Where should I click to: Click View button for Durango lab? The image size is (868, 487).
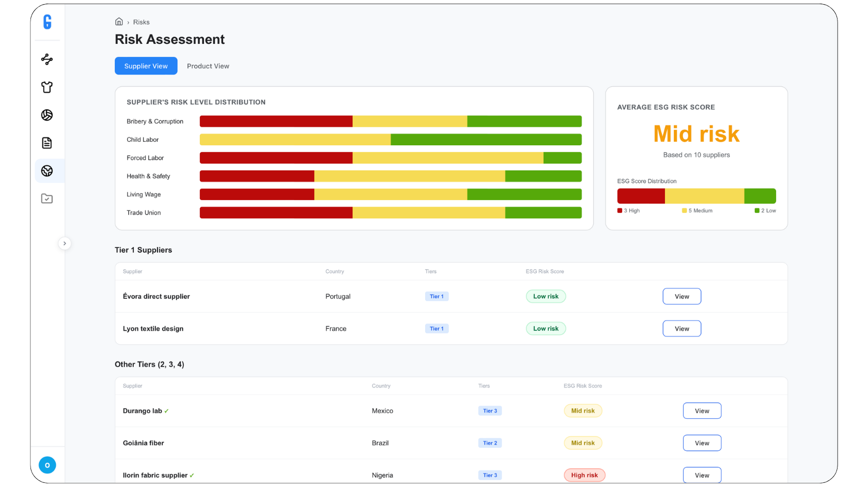pos(702,411)
